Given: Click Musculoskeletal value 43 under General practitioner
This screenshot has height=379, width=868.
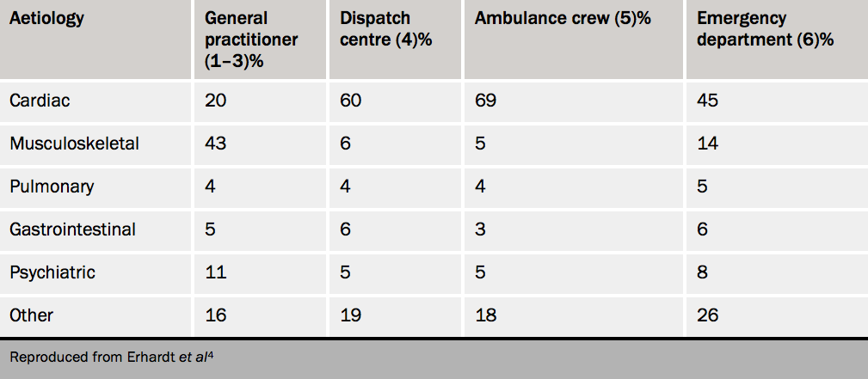Looking at the screenshot, I should (x=216, y=144).
